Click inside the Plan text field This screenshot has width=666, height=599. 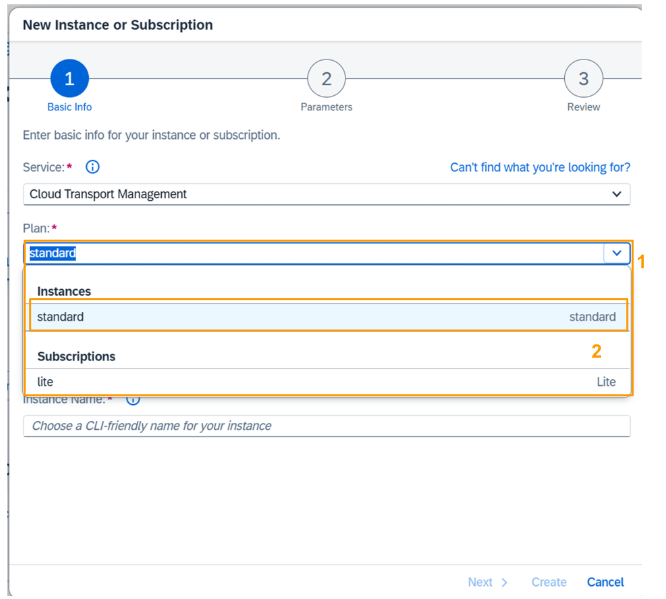pyautogui.click(x=314, y=253)
